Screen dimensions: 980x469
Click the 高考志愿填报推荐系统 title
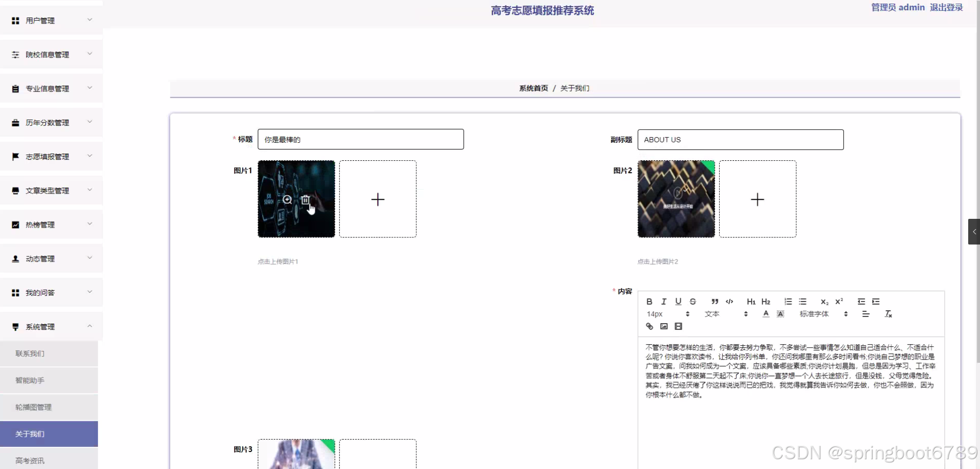[x=542, y=10]
